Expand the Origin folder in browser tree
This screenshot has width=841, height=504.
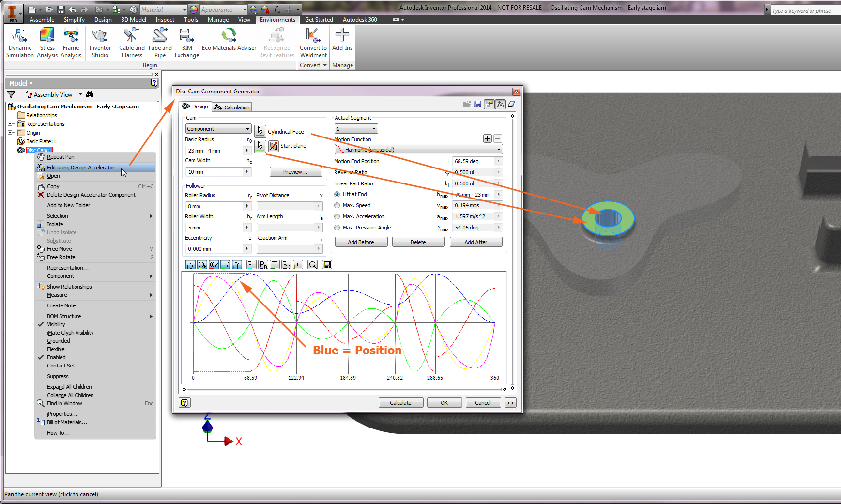tap(10, 133)
